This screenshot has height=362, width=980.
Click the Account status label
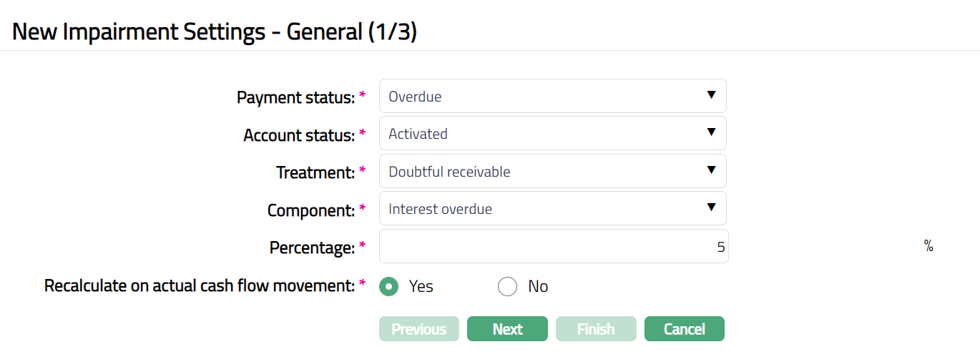point(299,135)
